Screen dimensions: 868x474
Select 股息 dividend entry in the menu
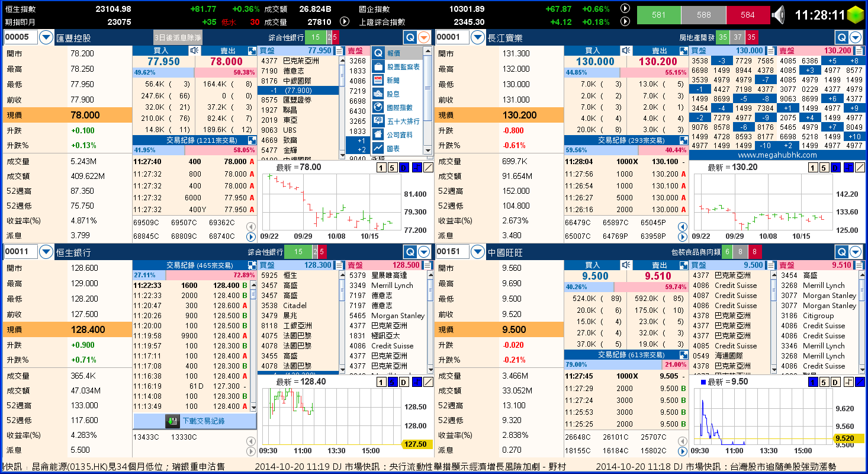click(397, 94)
